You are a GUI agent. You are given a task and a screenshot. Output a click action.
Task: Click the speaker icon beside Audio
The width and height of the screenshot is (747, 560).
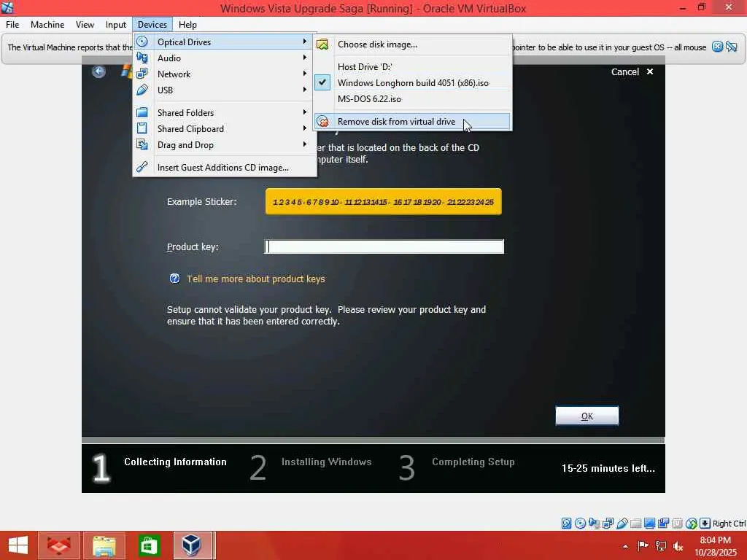pyautogui.click(x=142, y=58)
